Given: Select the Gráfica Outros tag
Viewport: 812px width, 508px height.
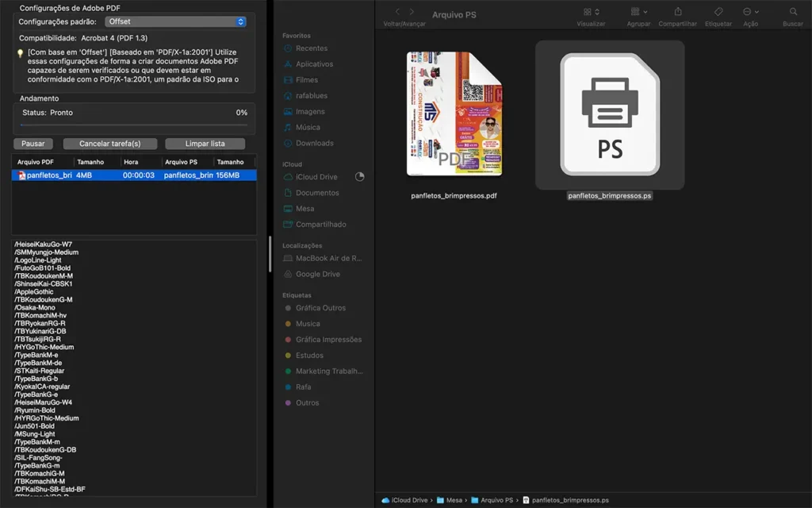Looking at the screenshot, I should (x=320, y=308).
